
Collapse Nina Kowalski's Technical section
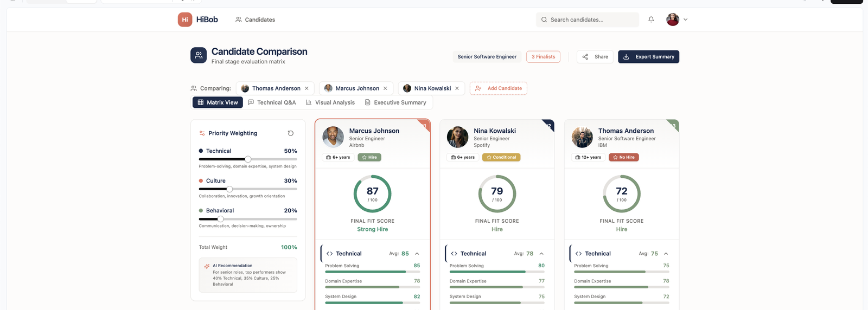541,254
